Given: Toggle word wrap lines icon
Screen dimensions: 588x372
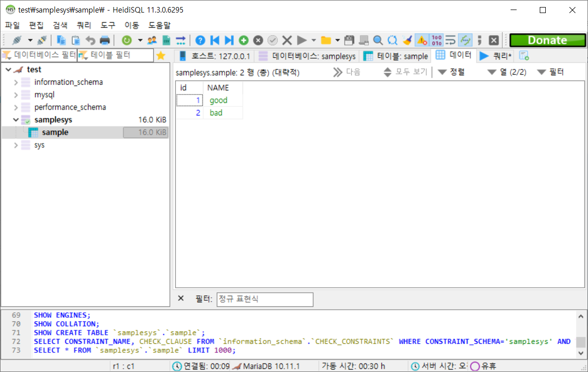Looking at the screenshot, I should coord(450,40).
